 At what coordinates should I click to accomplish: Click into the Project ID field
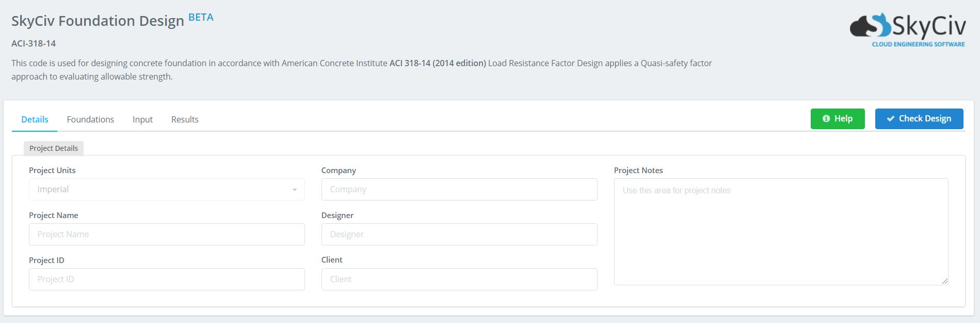(167, 280)
